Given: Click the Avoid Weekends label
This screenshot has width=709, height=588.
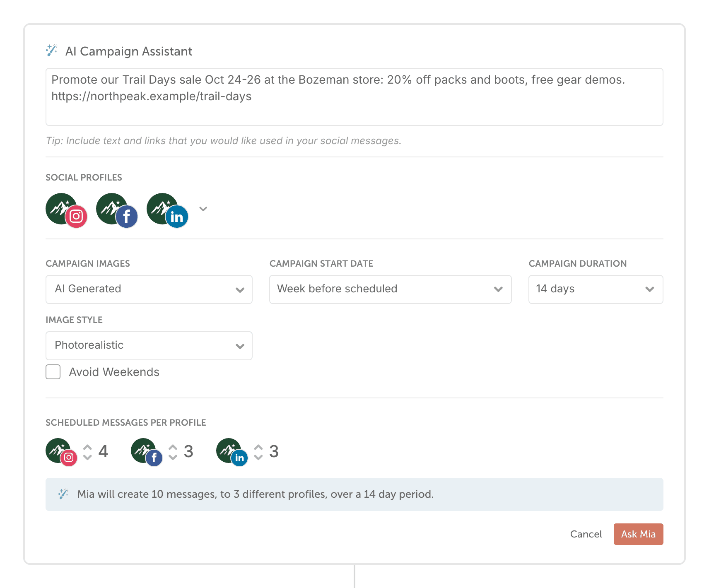Looking at the screenshot, I should 114,372.
